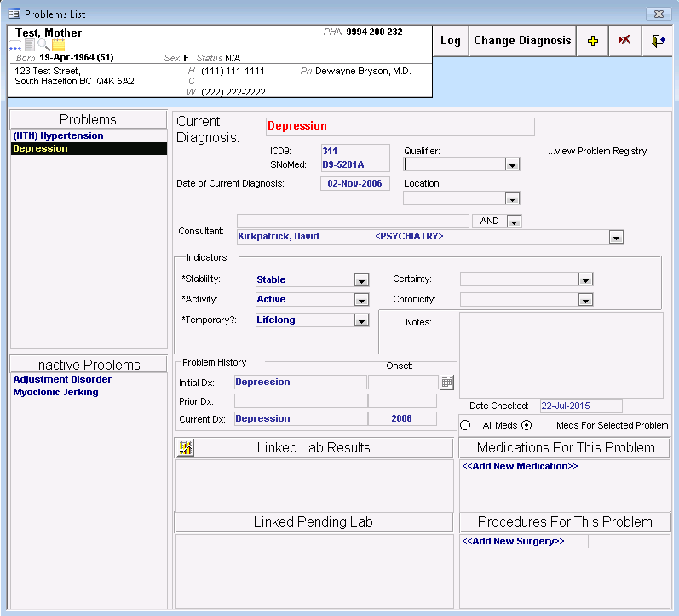The image size is (679, 616).
Task: Click the Inactive Problems panel header
Action: 88,365
